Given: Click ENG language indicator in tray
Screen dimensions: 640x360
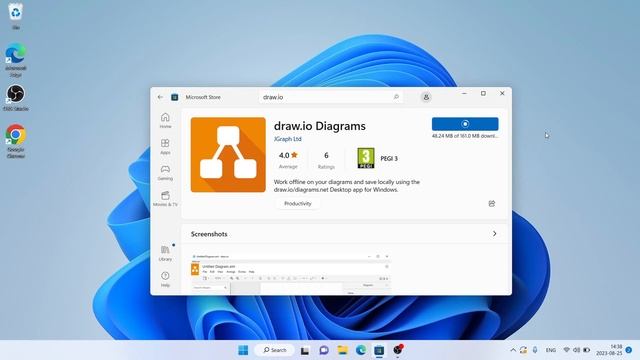Looking at the screenshot, I should click(551, 350).
